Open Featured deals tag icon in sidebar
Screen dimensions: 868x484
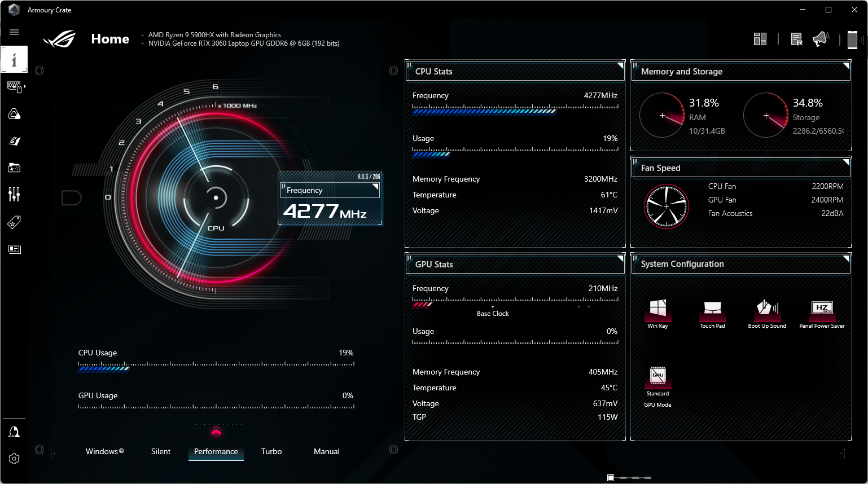[x=14, y=222]
